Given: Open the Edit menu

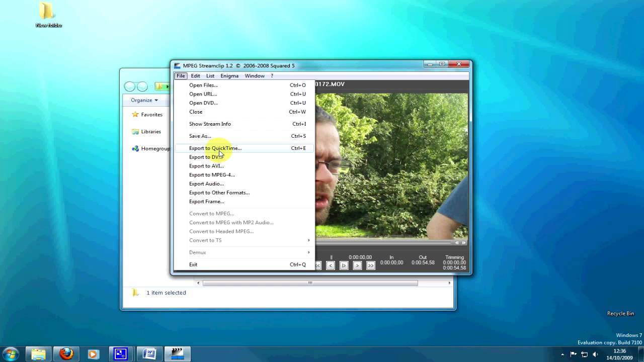Looking at the screenshot, I should 195,76.
